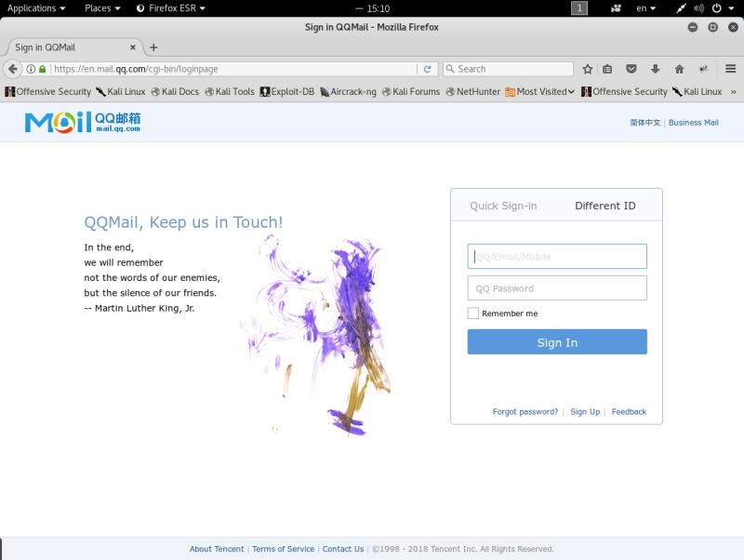Open a new tab with plus button
744x560 pixels.
coord(153,47)
